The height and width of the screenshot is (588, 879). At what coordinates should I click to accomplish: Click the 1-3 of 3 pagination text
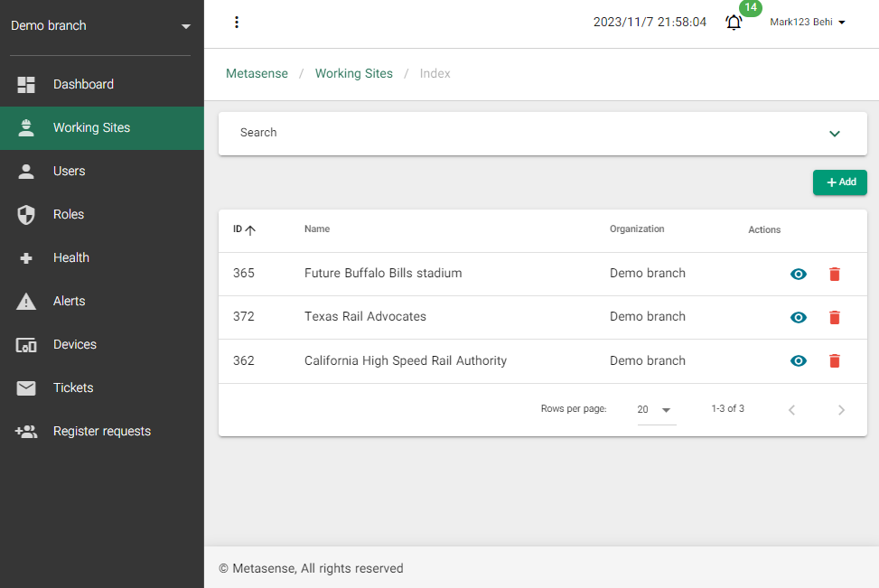727,408
